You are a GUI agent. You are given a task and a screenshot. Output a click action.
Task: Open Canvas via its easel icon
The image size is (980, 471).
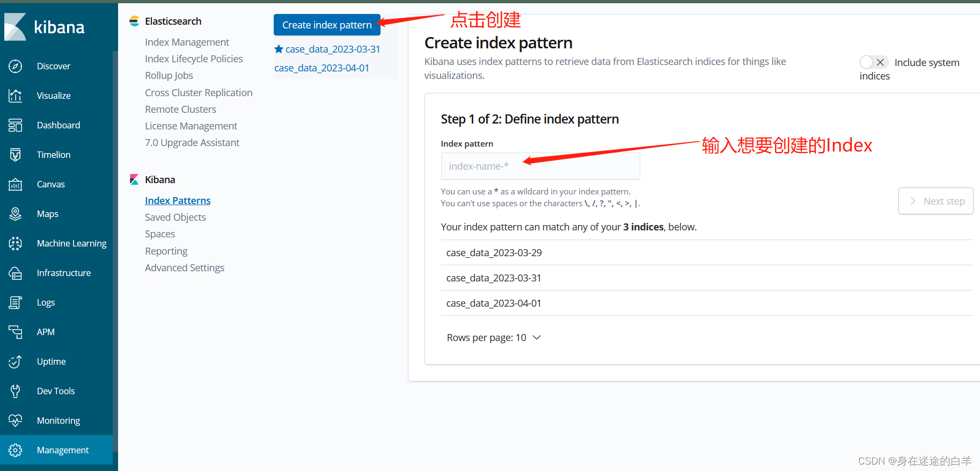tap(16, 184)
